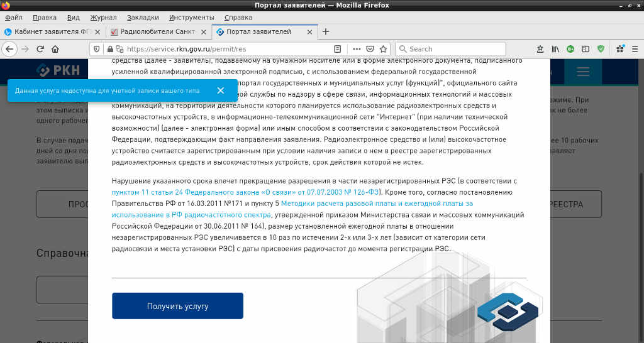Click the РКН logo in header

58,70
